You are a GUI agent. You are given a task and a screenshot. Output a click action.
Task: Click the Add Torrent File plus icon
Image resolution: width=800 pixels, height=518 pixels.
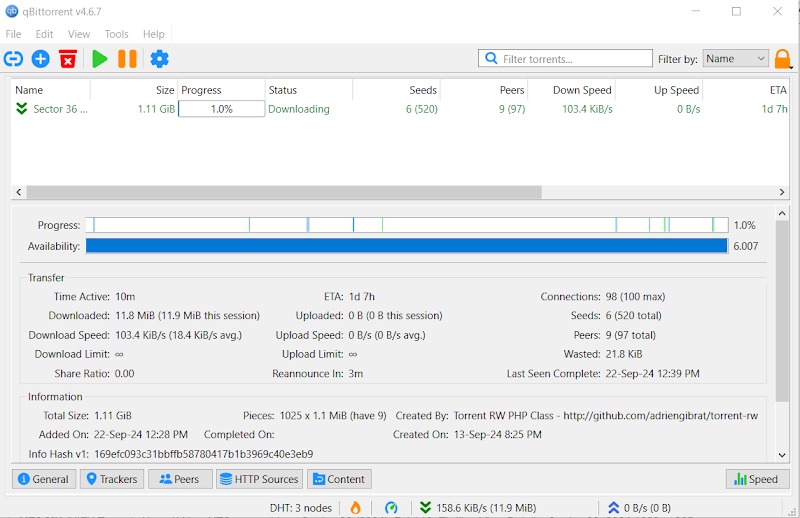[x=41, y=59]
